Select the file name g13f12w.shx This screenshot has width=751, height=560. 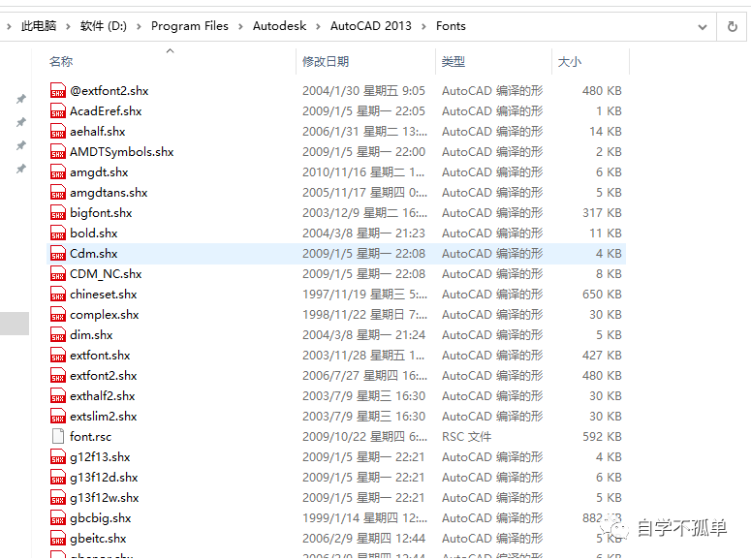105,498
